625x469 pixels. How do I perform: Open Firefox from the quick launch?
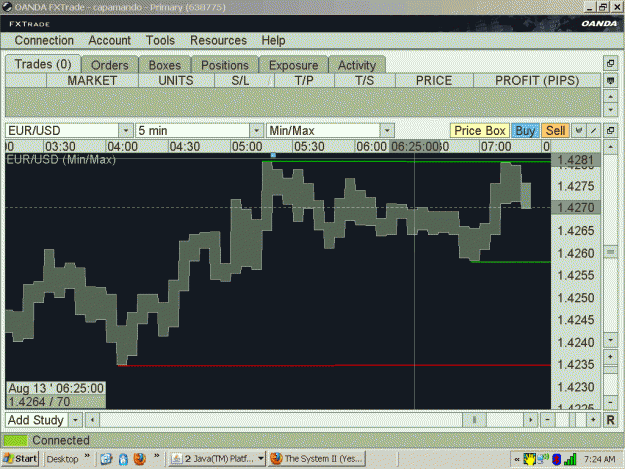pyautogui.click(x=140, y=459)
